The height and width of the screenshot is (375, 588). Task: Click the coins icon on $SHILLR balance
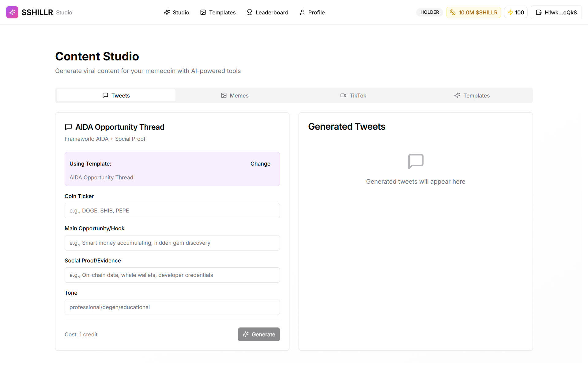click(x=453, y=12)
